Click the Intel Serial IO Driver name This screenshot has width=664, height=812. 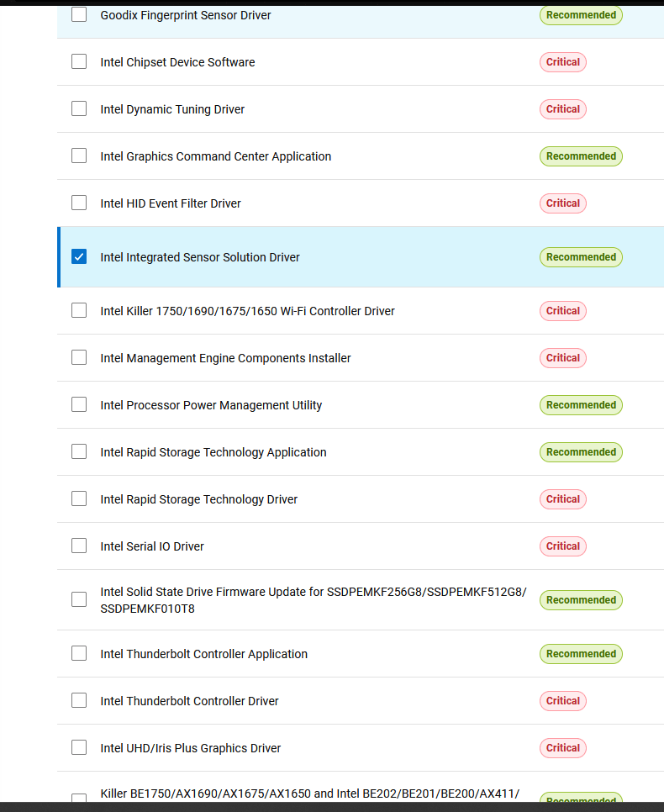(152, 546)
